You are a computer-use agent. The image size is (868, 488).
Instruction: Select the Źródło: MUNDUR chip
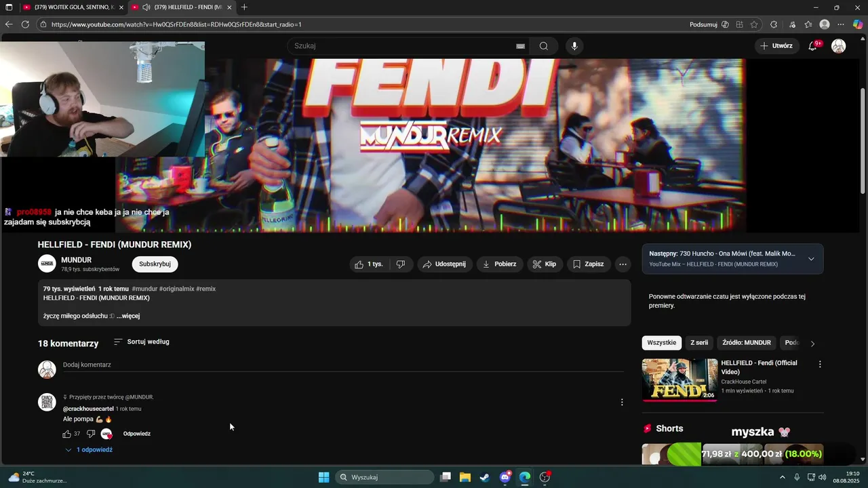coord(747,343)
